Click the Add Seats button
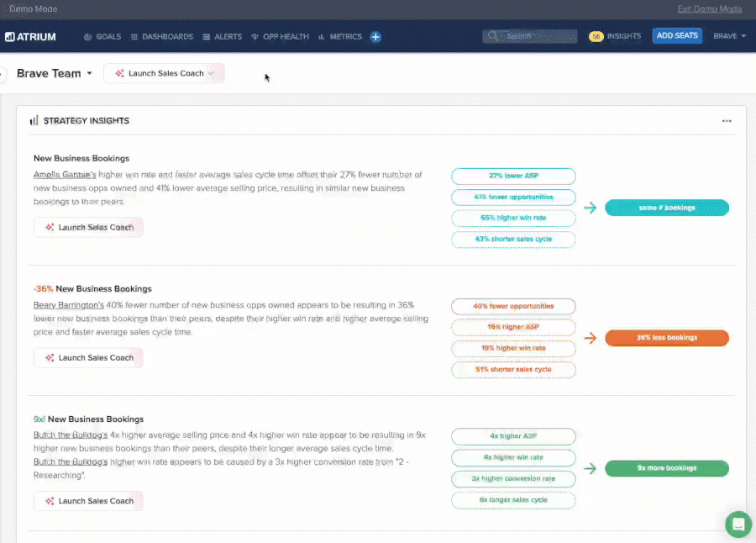This screenshot has width=756, height=543. [x=677, y=35]
